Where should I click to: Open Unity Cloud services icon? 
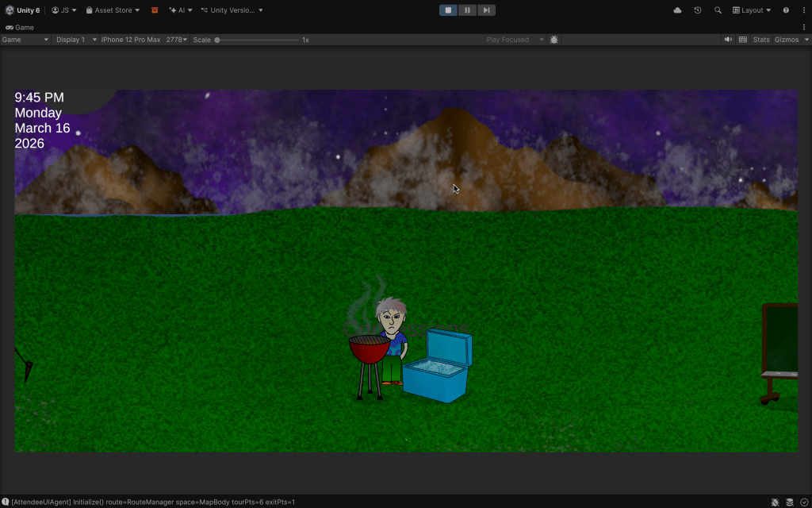(x=677, y=10)
